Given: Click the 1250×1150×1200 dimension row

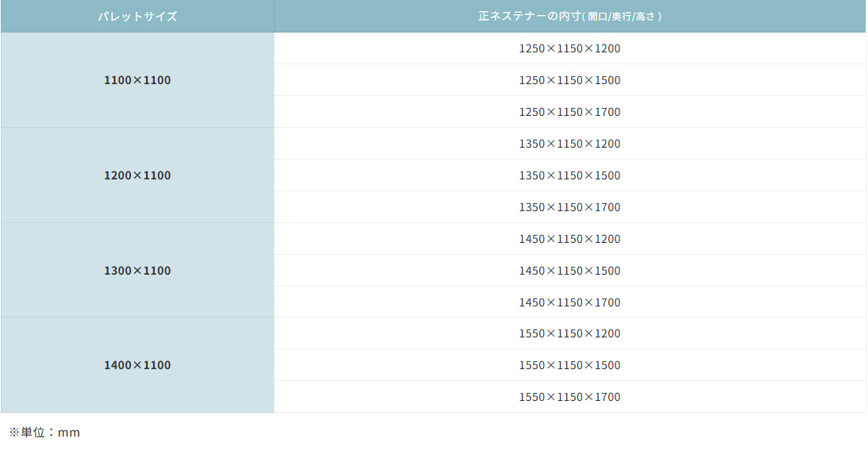Looking at the screenshot, I should coord(569,48).
